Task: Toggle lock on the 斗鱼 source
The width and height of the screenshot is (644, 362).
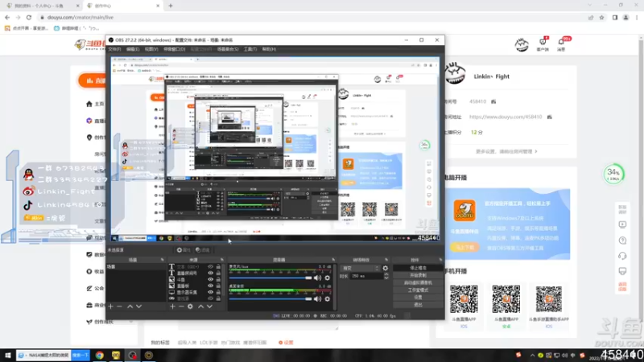Action: click(218, 279)
